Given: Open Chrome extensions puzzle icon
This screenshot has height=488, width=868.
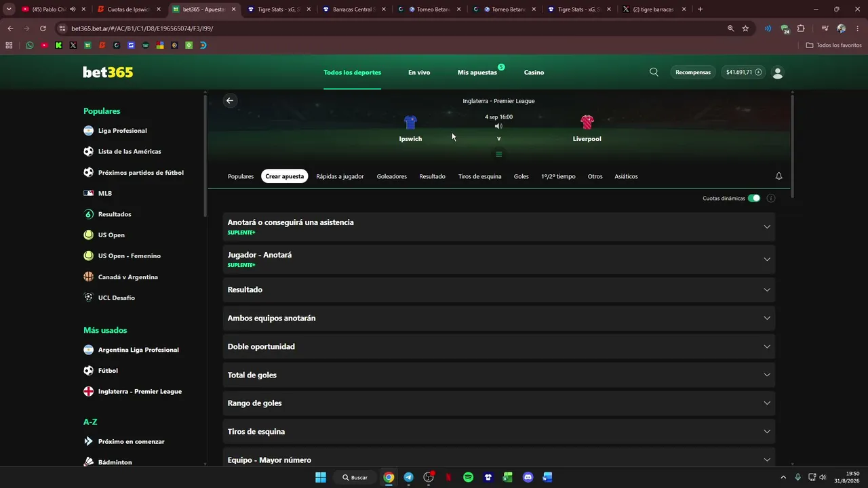Looking at the screenshot, I should click(801, 28).
